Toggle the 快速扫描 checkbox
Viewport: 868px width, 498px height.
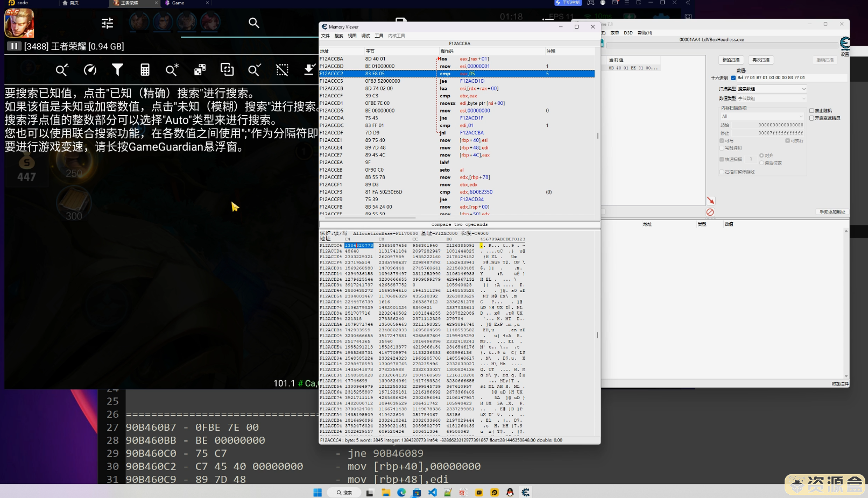tap(722, 159)
